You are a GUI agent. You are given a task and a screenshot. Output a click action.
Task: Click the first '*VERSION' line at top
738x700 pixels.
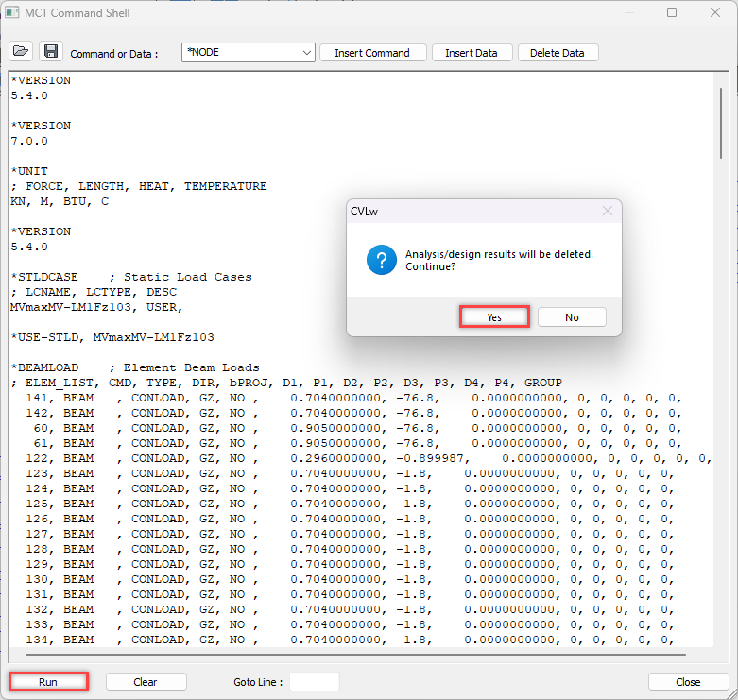(41, 80)
